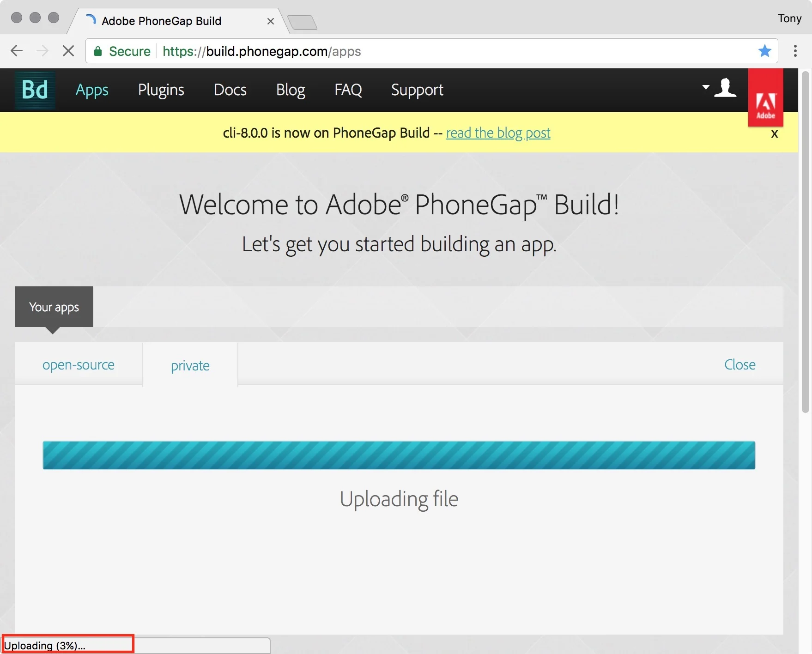Open the Support navigation item
The height and width of the screenshot is (654, 812).
[x=417, y=90]
